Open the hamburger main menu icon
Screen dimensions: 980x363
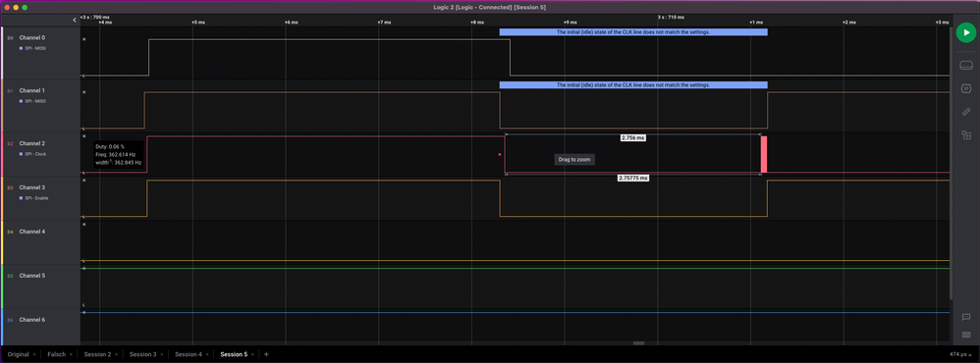(965, 335)
